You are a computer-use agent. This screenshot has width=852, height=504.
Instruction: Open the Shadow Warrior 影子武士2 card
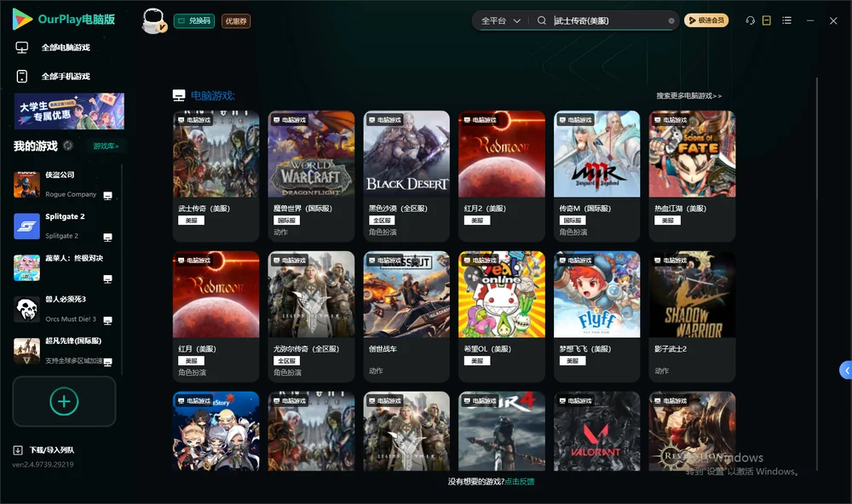pyautogui.click(x=692, y=317)
